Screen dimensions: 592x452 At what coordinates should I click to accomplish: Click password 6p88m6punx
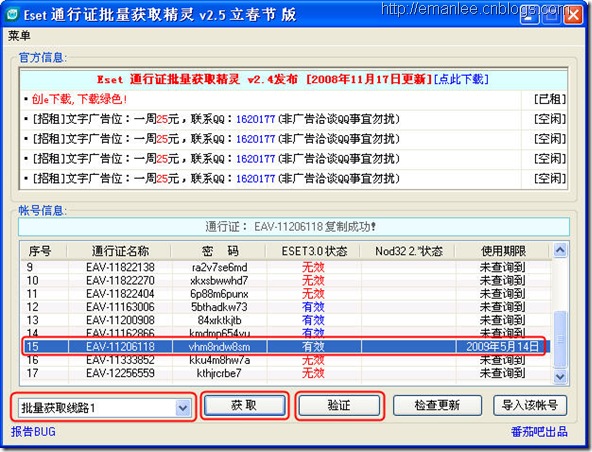(x=220, y=294)
